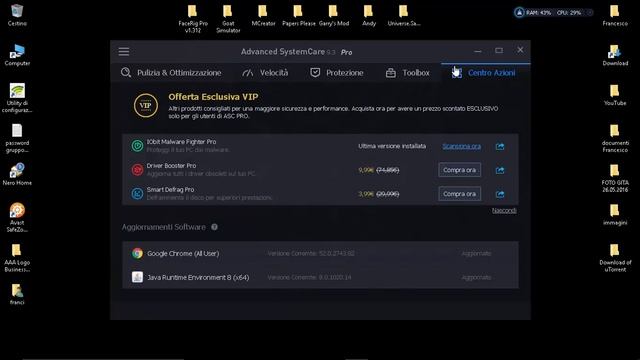Click Ultima versione installata text

(392, 146)
